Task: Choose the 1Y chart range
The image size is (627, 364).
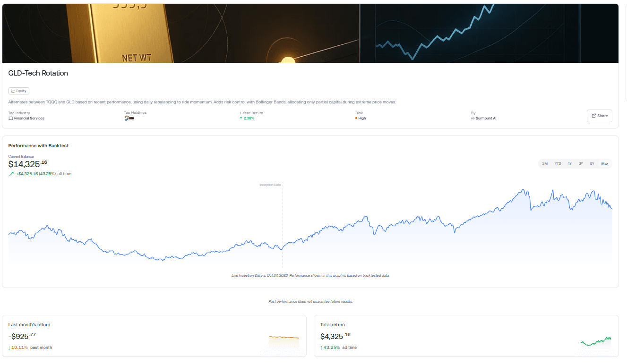Action: 570,163
